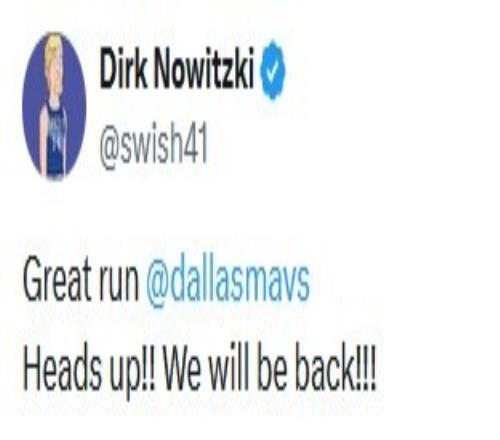Viewport: 500px width, 440px height.
Task: Click the purple background of the avatar
Action: (32, 107)
